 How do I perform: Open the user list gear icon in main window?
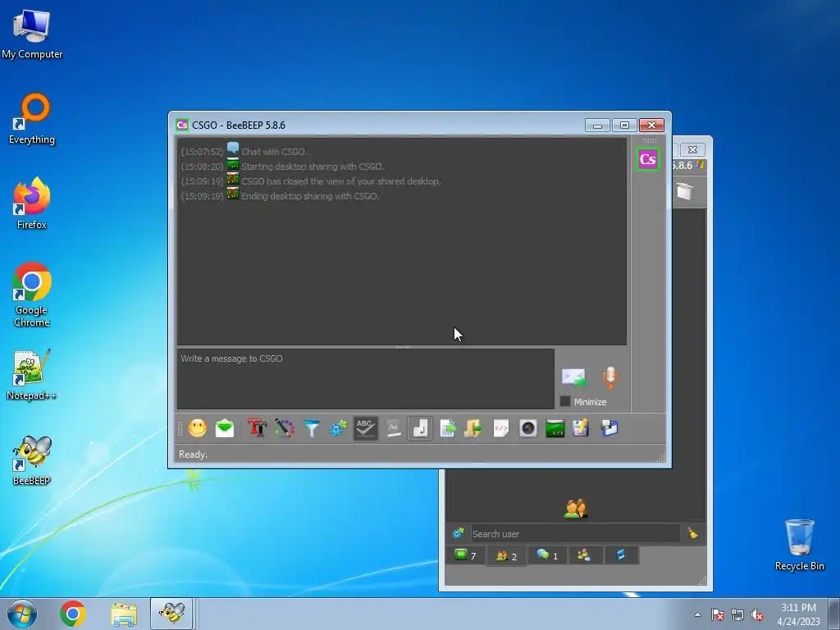(458, 533)
